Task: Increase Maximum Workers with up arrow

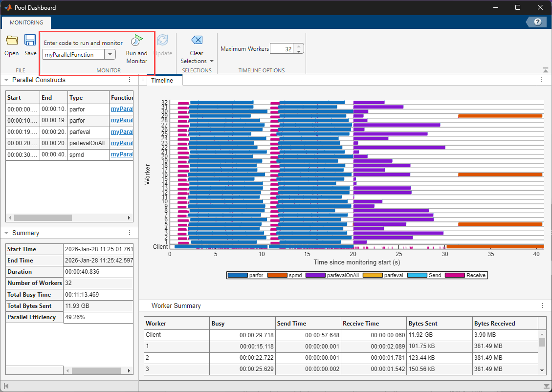Action: pyautogui.click(x=299, y=46)
